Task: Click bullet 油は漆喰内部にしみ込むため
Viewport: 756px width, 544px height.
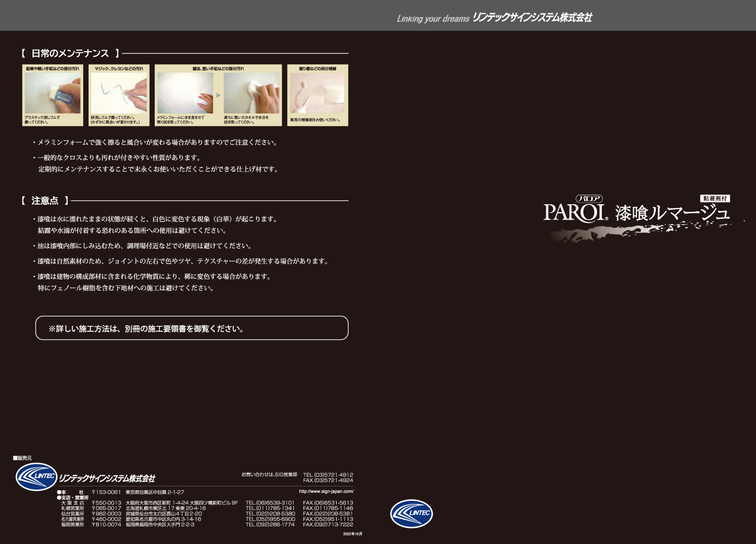Action: 142,246
